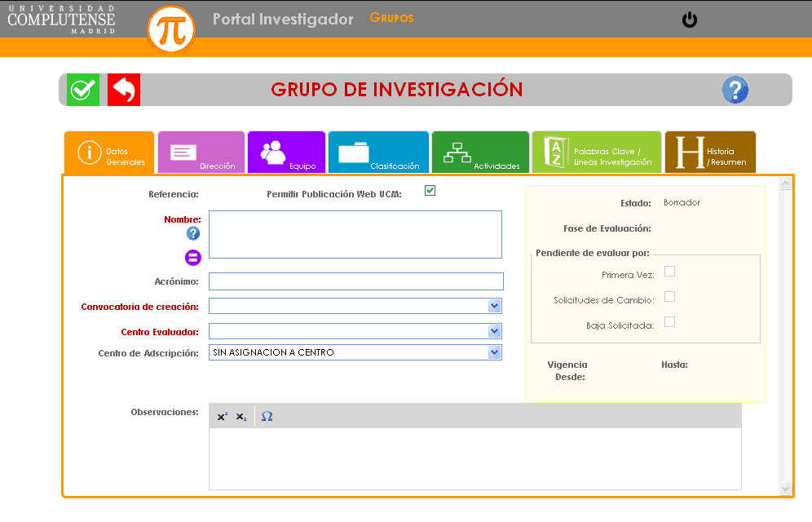Open the Clasificación tab
The image size is (812, 522).
click(x=378, y=153)
